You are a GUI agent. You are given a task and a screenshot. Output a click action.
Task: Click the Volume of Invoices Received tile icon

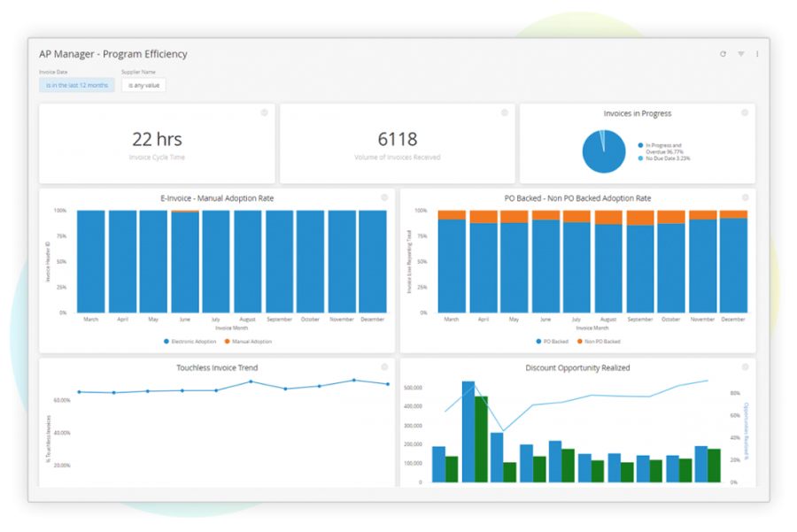[505, 112]
